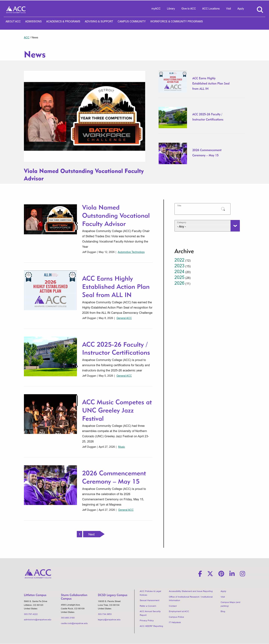
Task: Click featured Battery Workforce Challenge image
Action: (84, 116)
